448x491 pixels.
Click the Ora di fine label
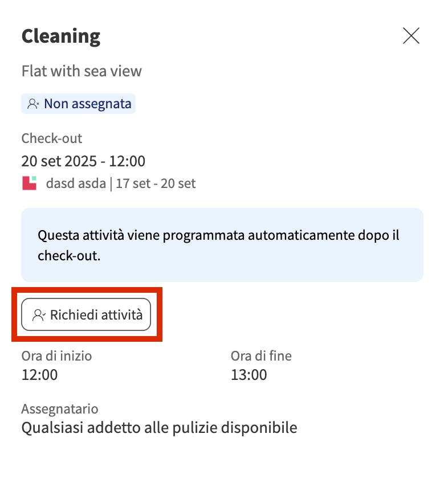261,356
